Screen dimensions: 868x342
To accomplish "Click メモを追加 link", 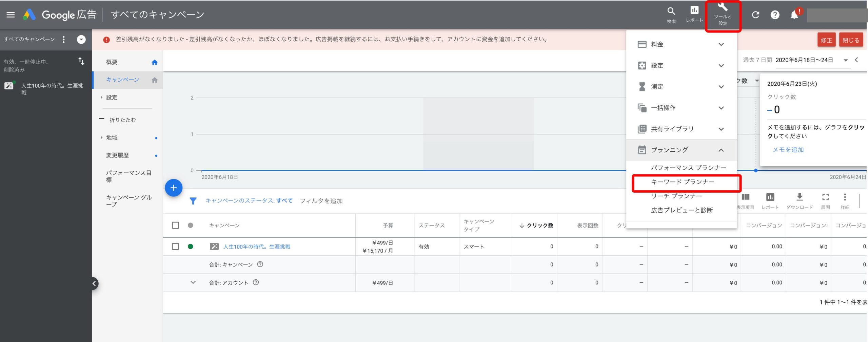I will [x=788, y=150].
